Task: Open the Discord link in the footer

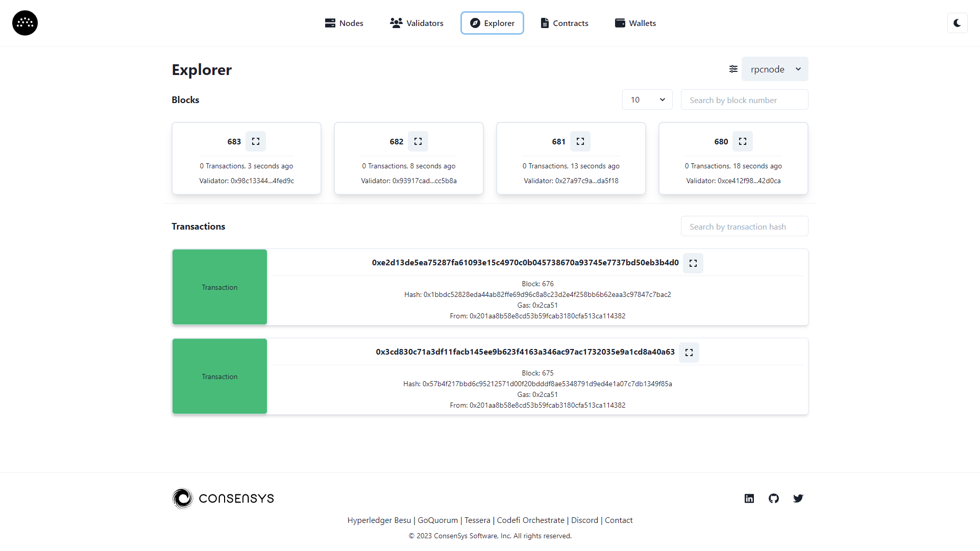Action: [584, 520]
